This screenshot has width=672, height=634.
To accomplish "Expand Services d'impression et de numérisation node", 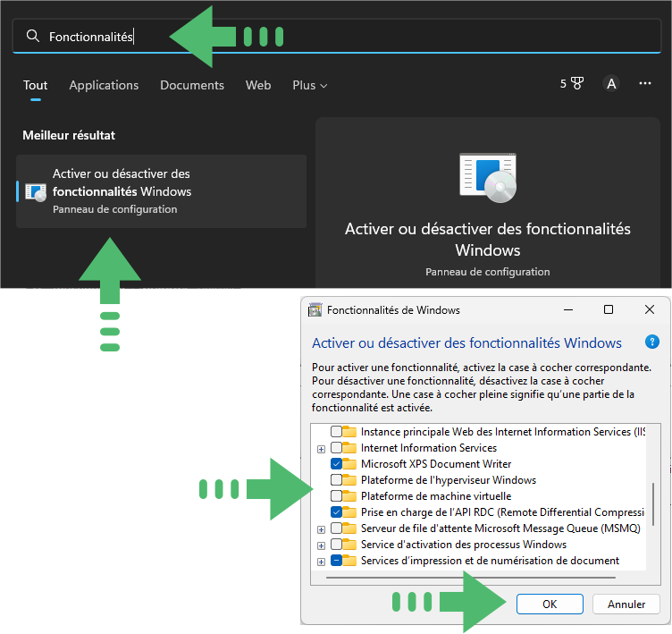I will [321, 562].
